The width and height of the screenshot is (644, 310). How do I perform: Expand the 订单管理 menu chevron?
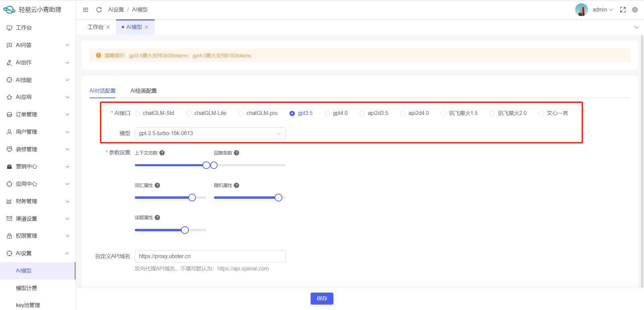point(67,115)
